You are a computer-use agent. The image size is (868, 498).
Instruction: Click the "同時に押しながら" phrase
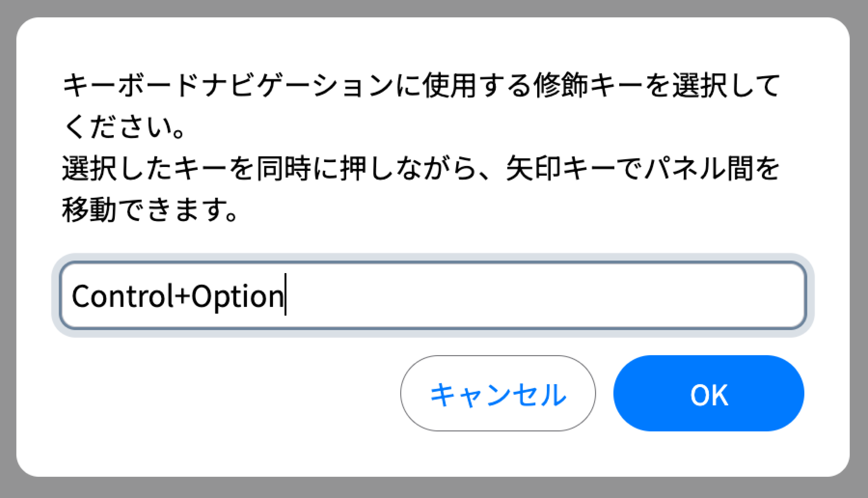(366, 169)
